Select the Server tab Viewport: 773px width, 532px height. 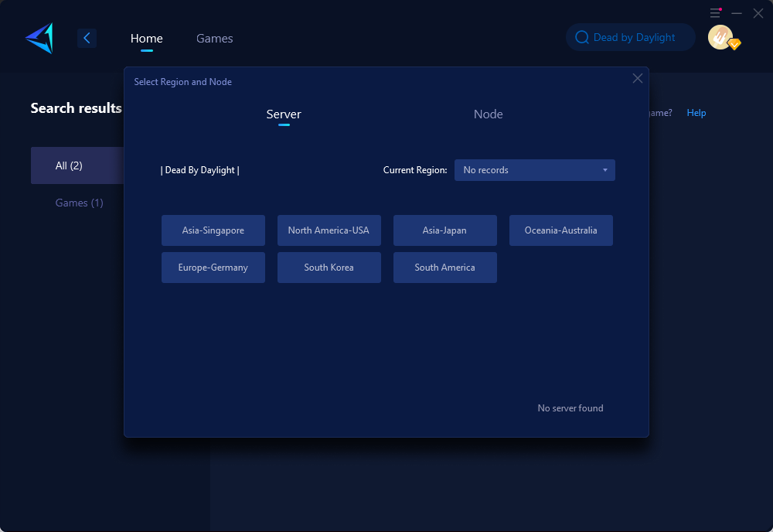284,114
